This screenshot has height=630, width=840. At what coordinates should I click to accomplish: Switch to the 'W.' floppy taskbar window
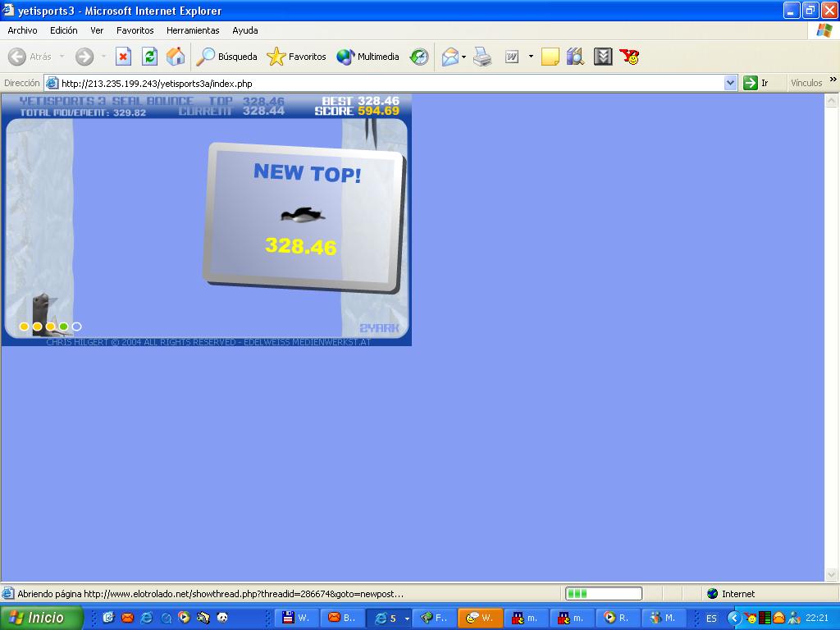coord(296,618)
